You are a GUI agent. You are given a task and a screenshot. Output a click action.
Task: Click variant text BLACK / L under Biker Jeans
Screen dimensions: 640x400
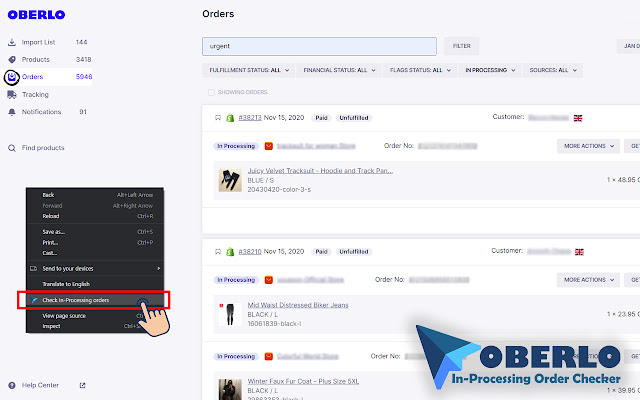[263, 315]
